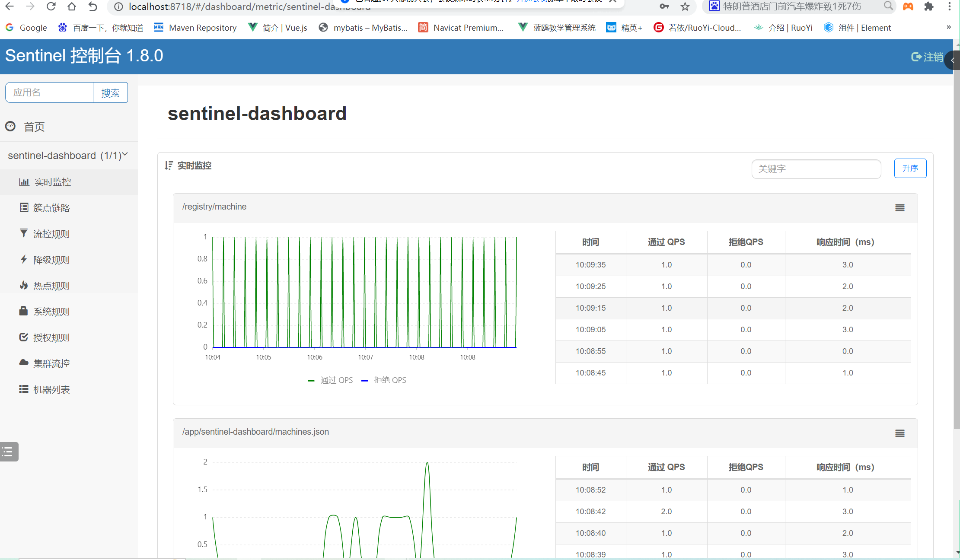Click the browser back arrow
Image resolution: width=960 pixels, height=560 pixels.
[x=10, y=6]
